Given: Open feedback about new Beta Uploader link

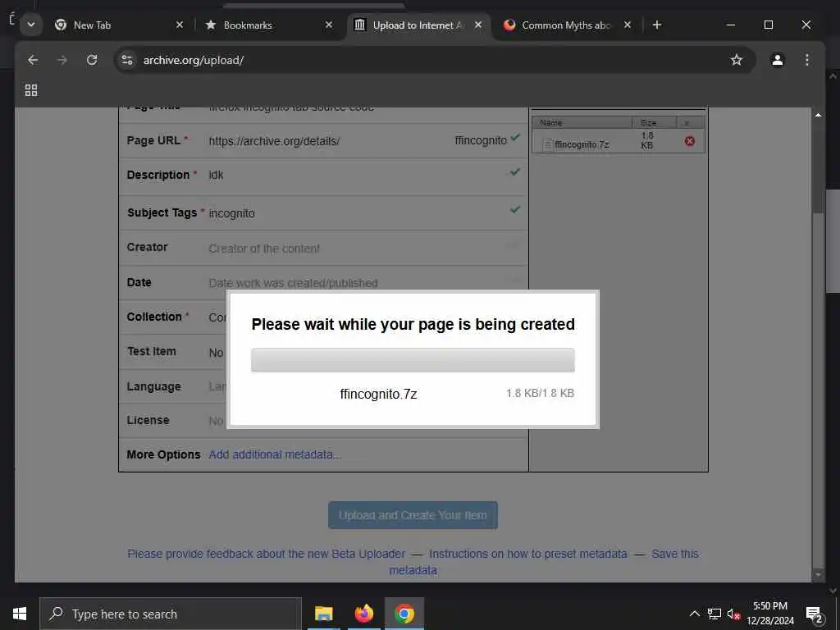Looking at the screenshot, I should coord(267,554).
